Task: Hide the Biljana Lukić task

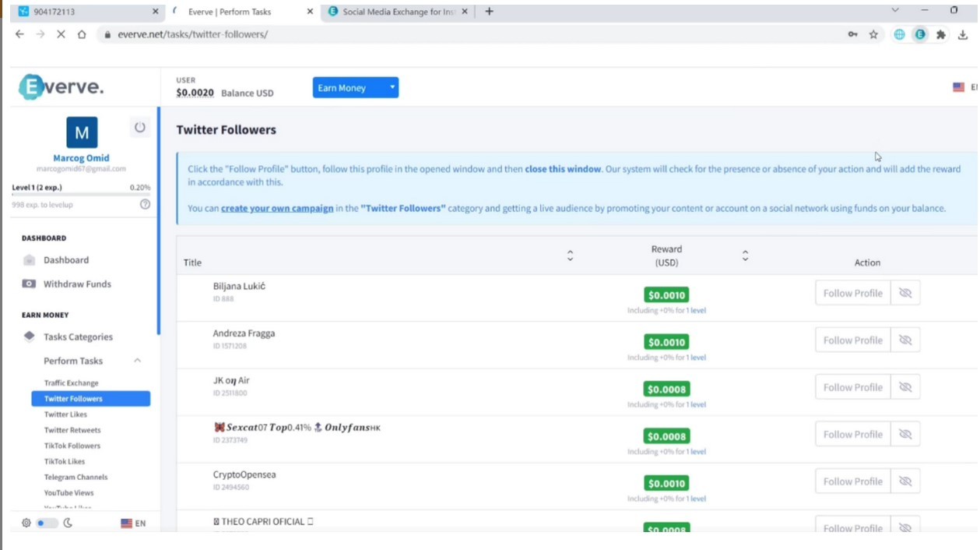Action: (905, 293)
